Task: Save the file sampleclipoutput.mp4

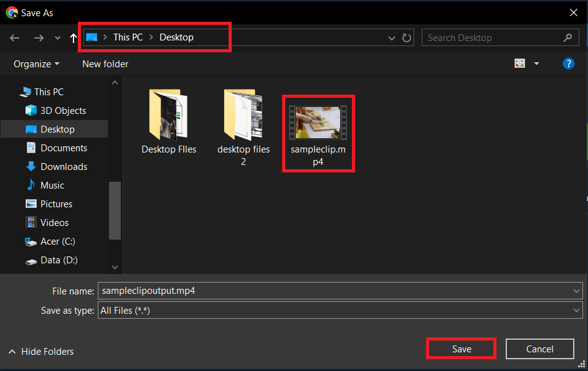Action: (461, 349)
